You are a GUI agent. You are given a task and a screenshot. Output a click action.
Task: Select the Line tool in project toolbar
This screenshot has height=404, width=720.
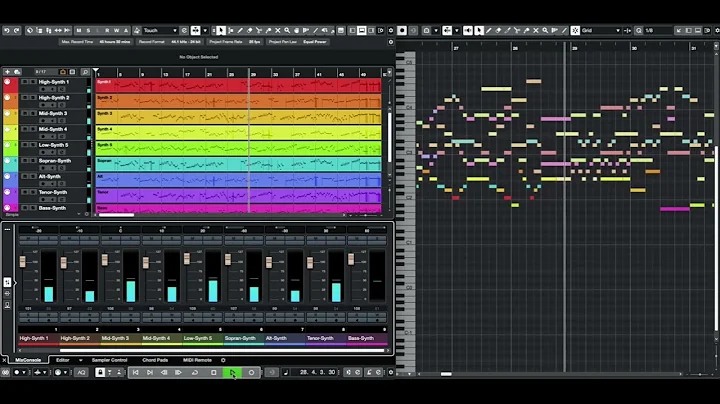(x=315, y=30)
